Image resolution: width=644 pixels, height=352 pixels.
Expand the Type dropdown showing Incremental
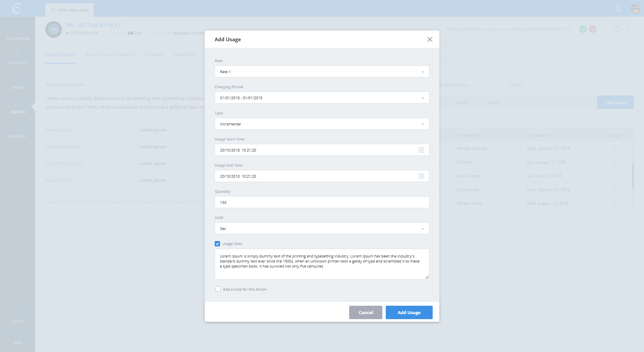[x=321, y=124]
